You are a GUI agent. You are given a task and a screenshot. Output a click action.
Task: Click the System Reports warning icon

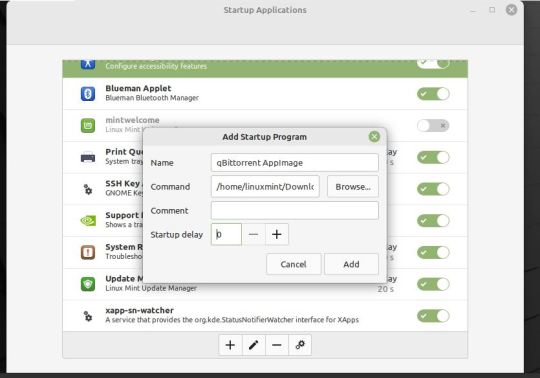point(88,252)
